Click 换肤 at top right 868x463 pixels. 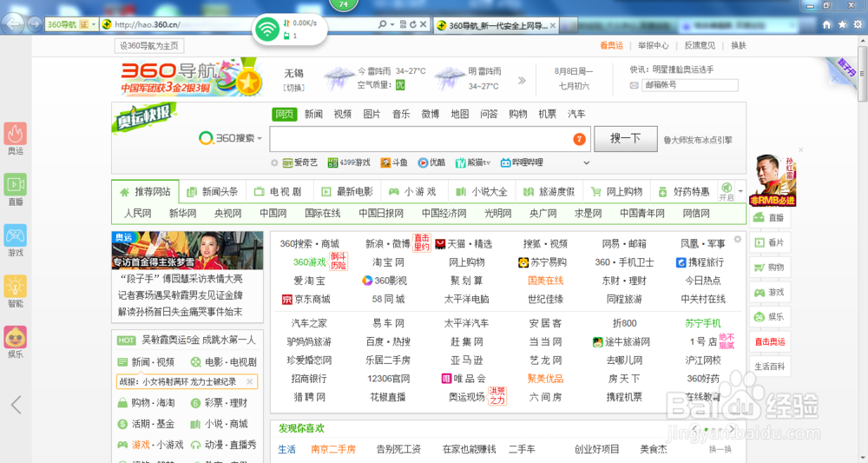pos(739,45)
